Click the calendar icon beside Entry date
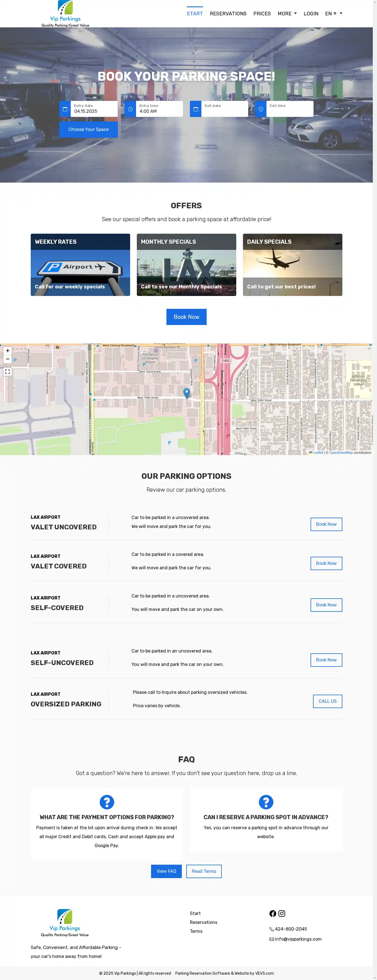This screenshot has height=980, width=377. pyautogui.click(x=65, y=109)
